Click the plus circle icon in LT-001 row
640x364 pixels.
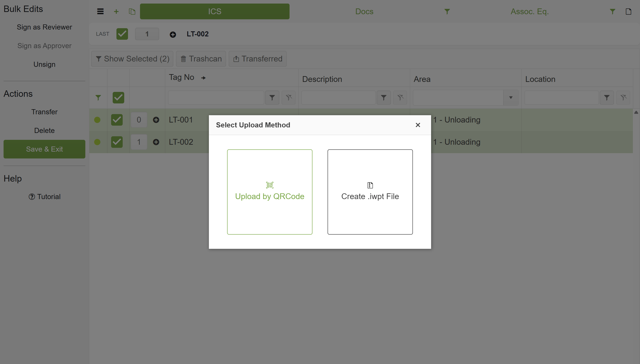156,120
